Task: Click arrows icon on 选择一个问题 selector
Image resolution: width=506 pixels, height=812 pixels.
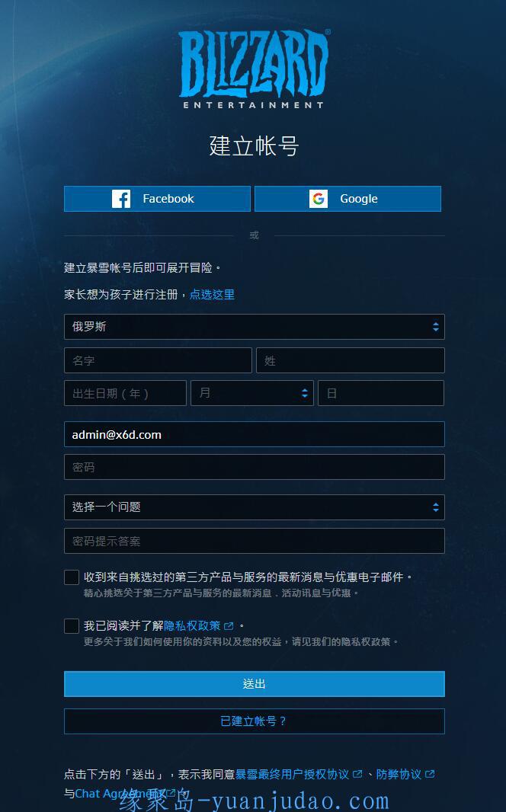Action: tap(436, 507)
